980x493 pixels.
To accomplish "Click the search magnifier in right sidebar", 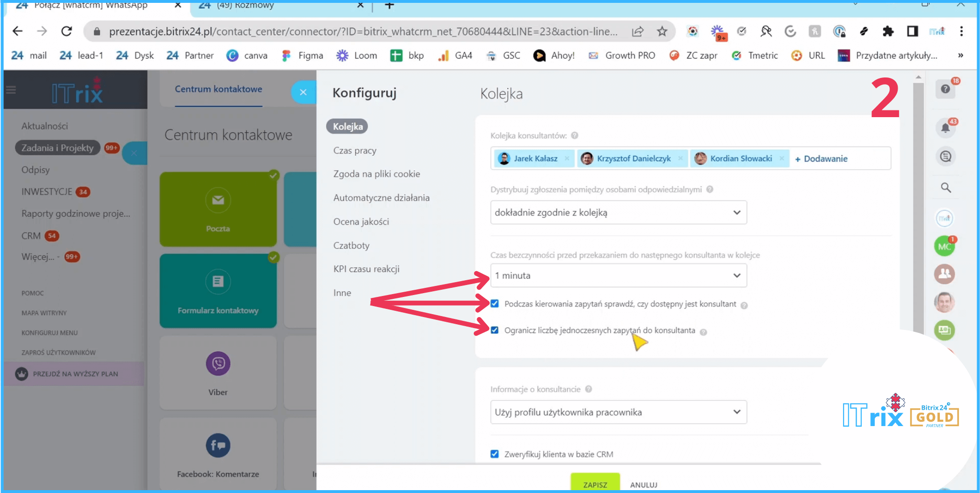I will [x=946, y=187].
